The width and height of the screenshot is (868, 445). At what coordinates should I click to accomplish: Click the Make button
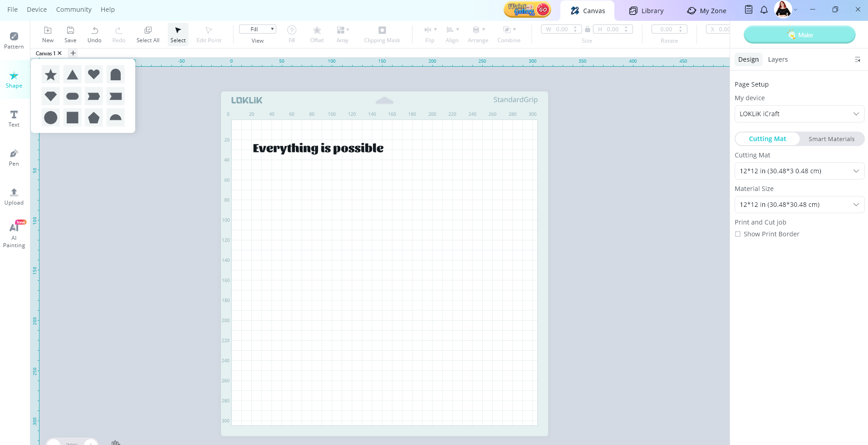[799, 35]
